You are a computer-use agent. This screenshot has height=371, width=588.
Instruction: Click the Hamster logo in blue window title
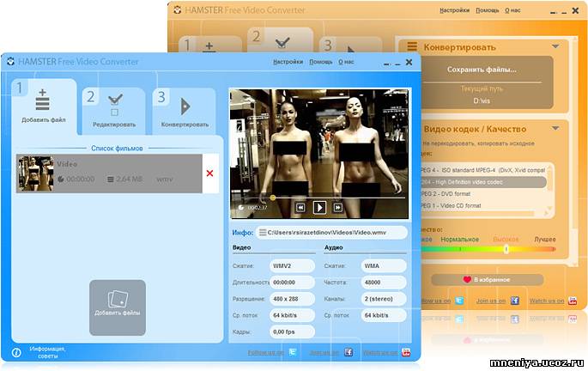pyautogui.click(x=10, y=61)
